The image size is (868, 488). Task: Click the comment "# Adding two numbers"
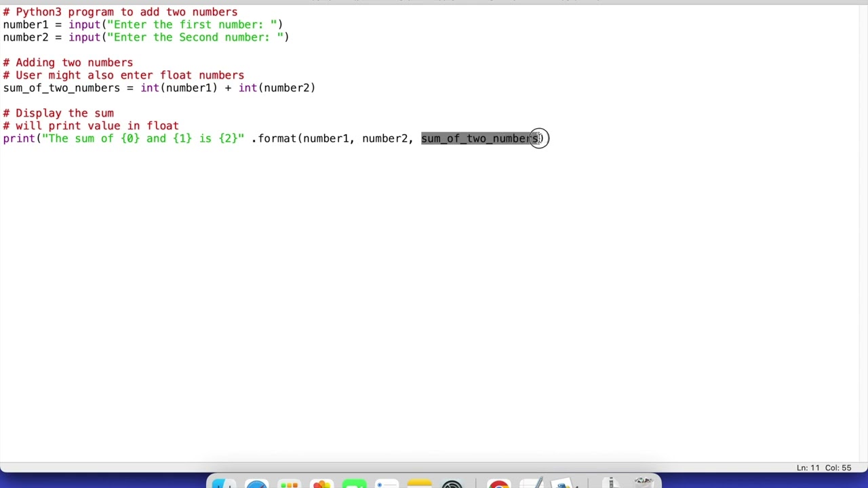pos(68,62)
